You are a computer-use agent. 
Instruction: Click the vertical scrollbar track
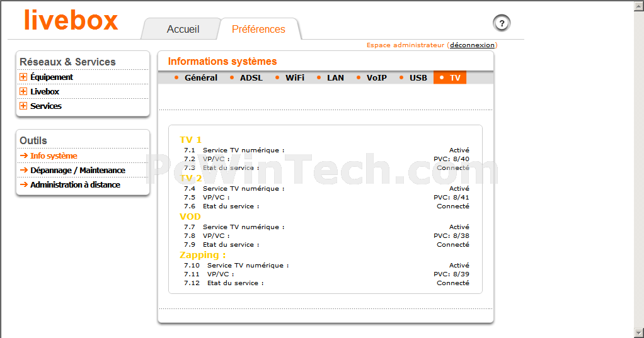pos(639,169)
